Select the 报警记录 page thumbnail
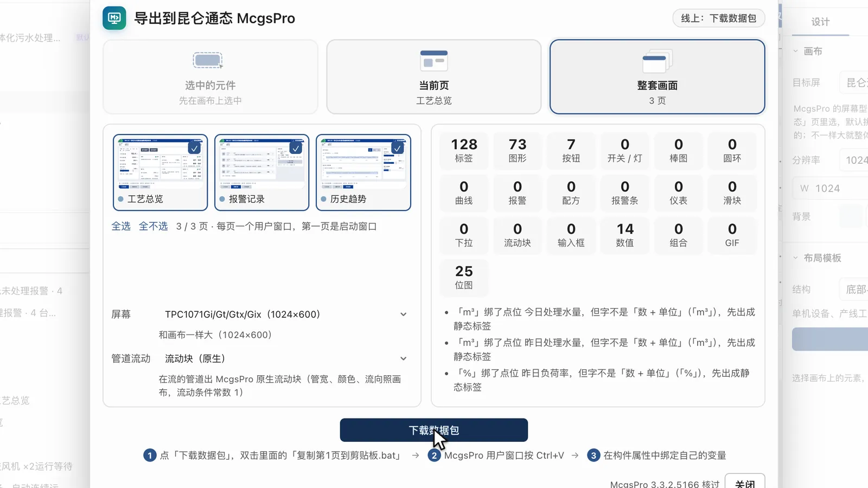868x488 pixels. coord(262,172)
